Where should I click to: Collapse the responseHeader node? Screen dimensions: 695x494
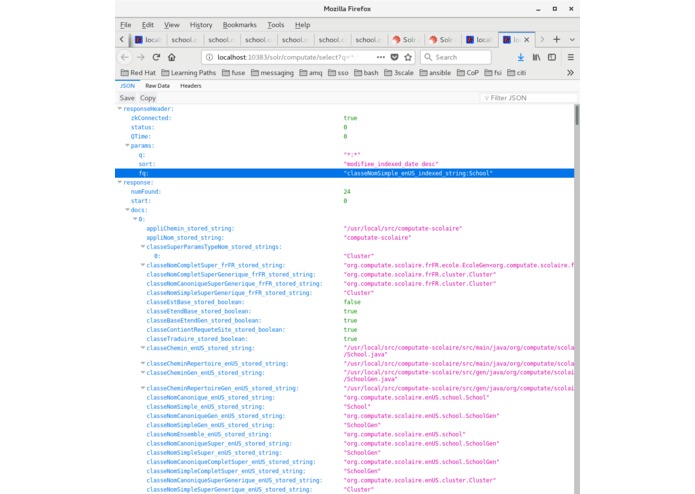[119, 109]
